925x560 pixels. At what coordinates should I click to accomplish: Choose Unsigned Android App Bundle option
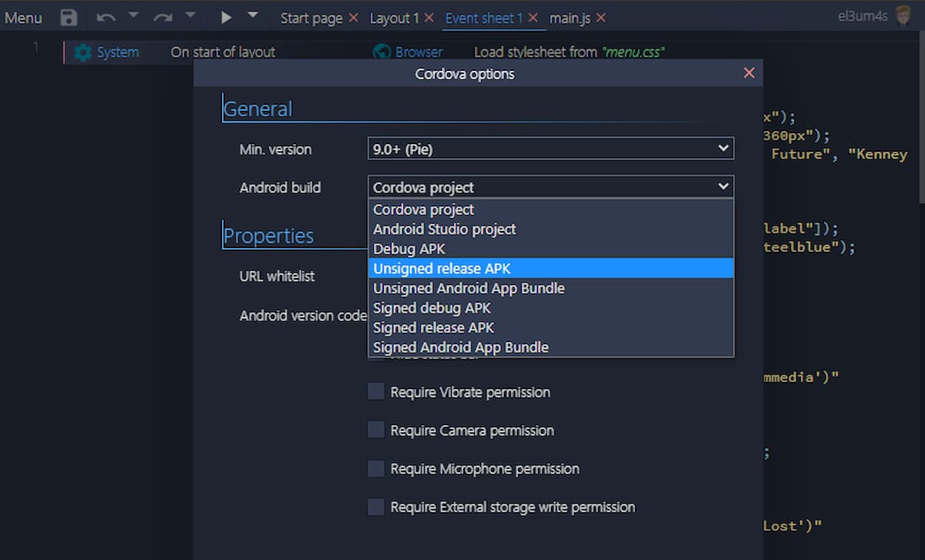pyautogui.click(x=550, y=288)
